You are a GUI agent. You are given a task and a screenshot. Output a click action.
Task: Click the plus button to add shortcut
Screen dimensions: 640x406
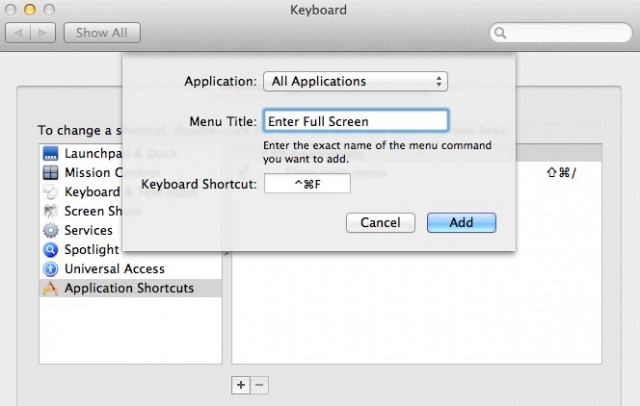[241, 384]
